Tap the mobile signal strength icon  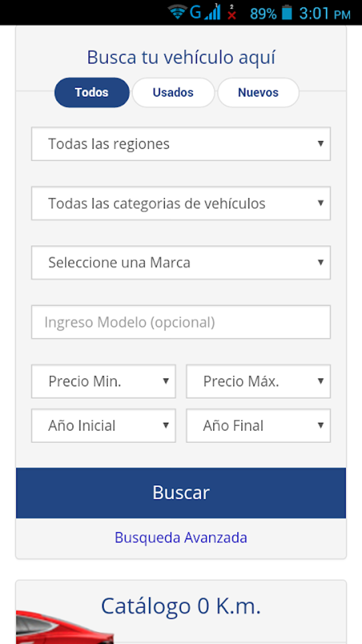pos(214,13)
